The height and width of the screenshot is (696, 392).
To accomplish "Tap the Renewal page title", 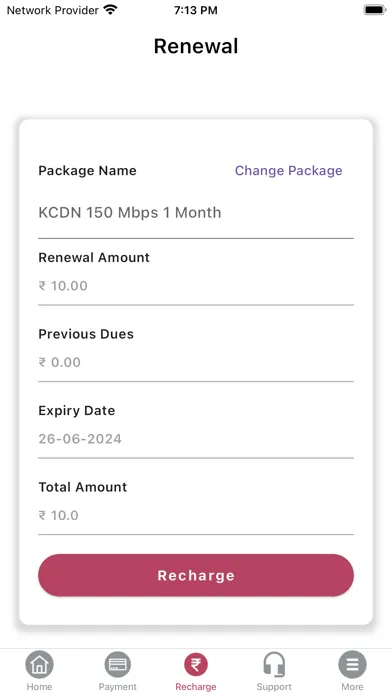I will point(196,46).
